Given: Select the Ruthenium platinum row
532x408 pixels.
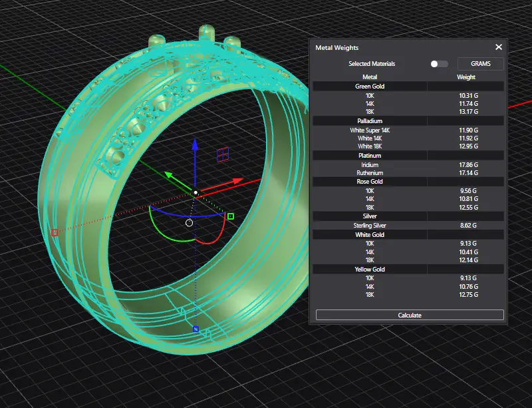Looking at the screenshot, I should coord(408,173).
